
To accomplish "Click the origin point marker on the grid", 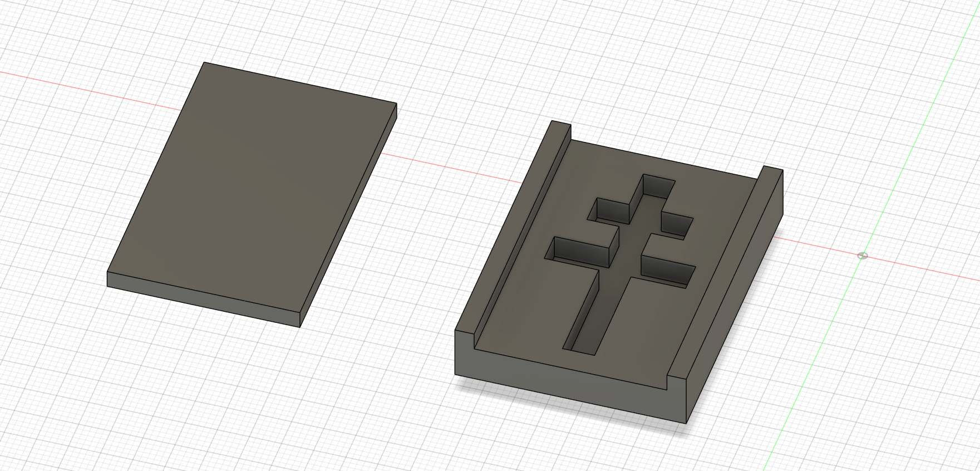I will click(x=863, y=256).
